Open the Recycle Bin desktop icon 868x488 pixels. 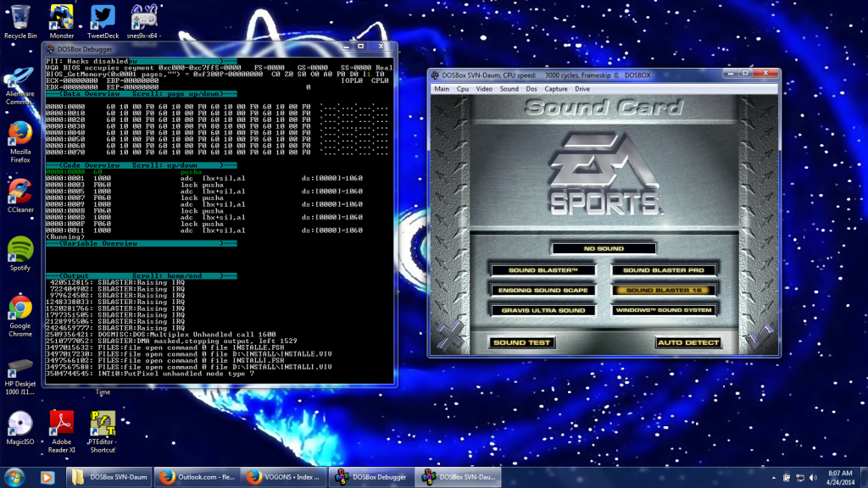click(19, 18)
